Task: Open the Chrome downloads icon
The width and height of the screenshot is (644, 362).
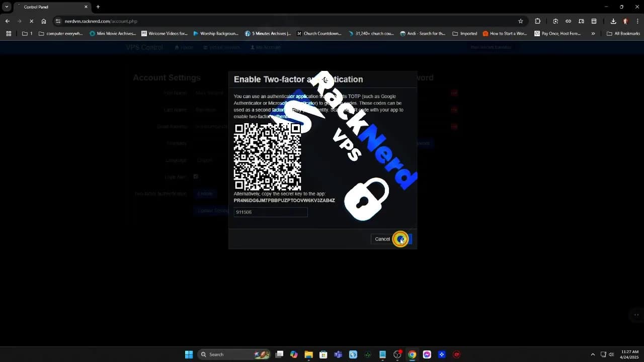Action: [x=613, y=21]
